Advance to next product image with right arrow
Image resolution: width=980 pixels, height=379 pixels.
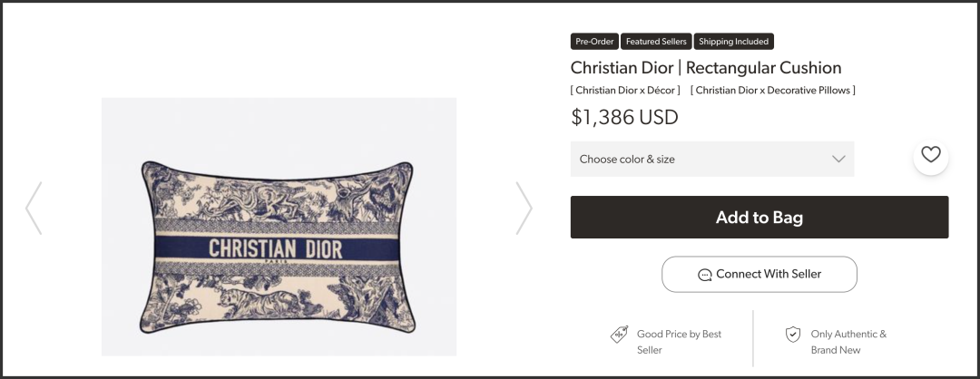pyautogui.click(x=524, y=208)
